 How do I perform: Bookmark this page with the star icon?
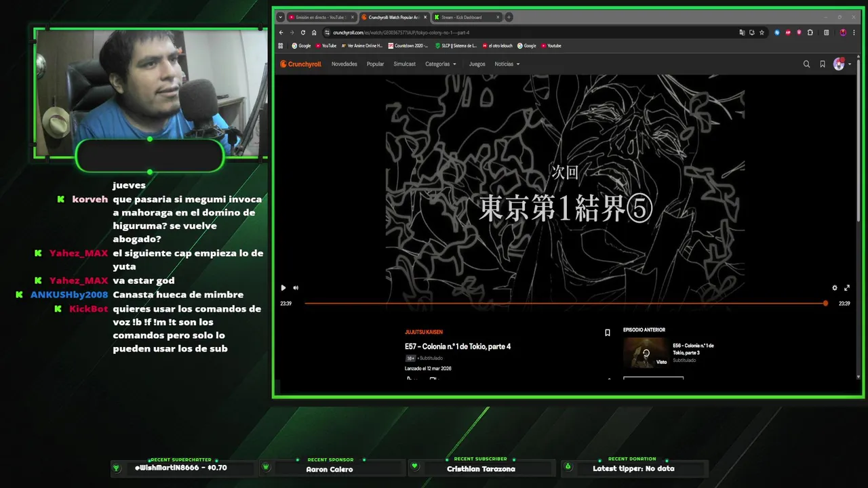pyautogui.click(x=762, y=33)
